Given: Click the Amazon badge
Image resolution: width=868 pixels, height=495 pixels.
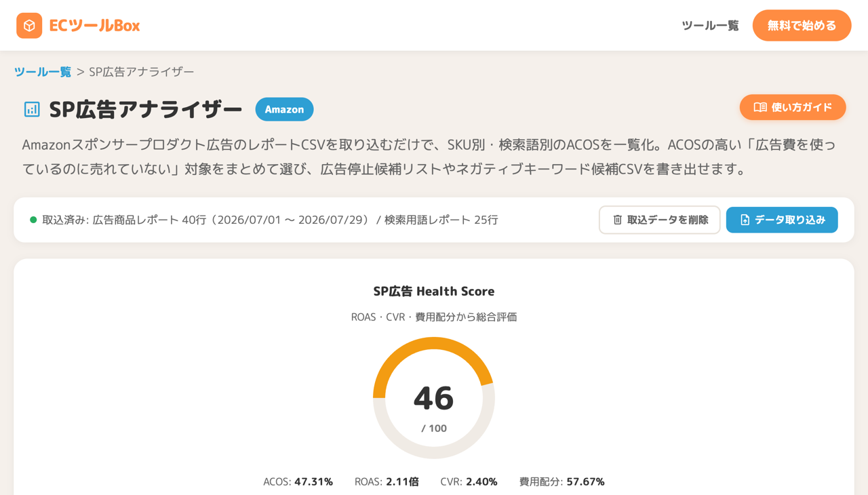Looking at the screenshot, I should (x=284, y=109).
